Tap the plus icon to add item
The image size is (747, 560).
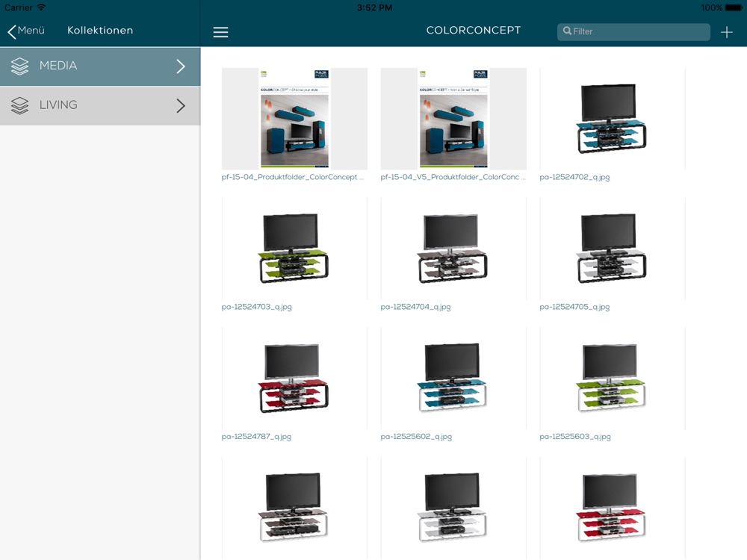[x=726, y=32]
